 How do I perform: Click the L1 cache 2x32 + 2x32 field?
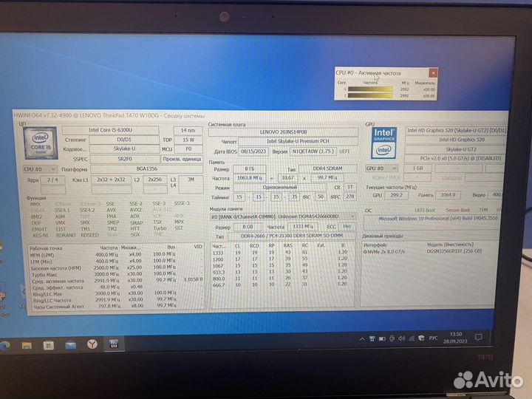(x=111, y=180)
